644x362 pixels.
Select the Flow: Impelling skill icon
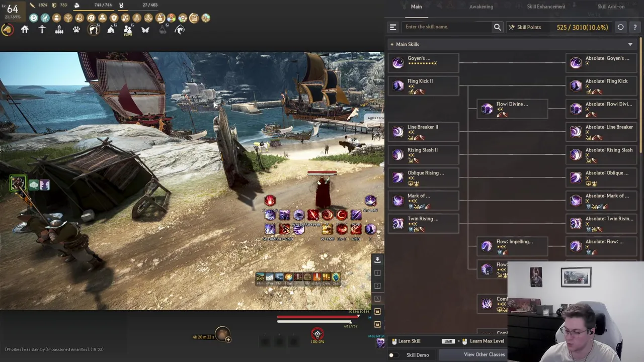click(487, 246)
